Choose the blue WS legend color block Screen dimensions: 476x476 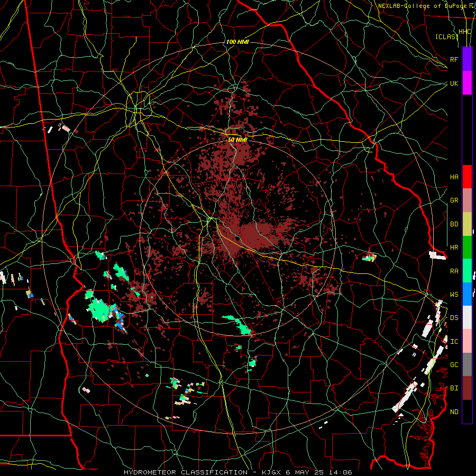click(x=467, y=294)
